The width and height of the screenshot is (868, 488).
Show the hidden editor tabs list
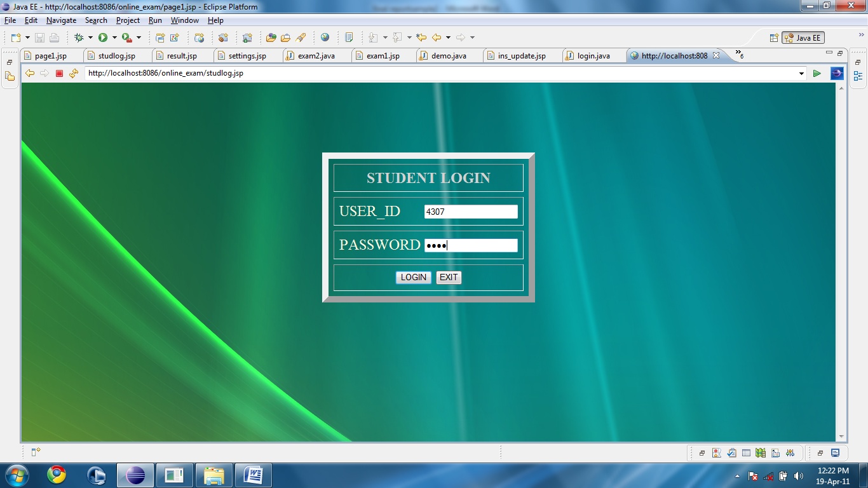click(x=739, y=55)
